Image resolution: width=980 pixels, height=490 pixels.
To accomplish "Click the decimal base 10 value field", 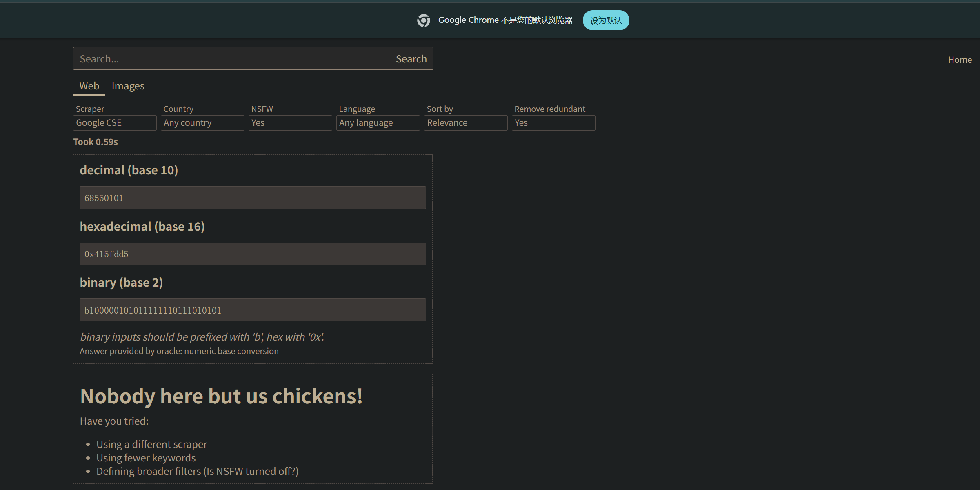I will tap(253, 198).
